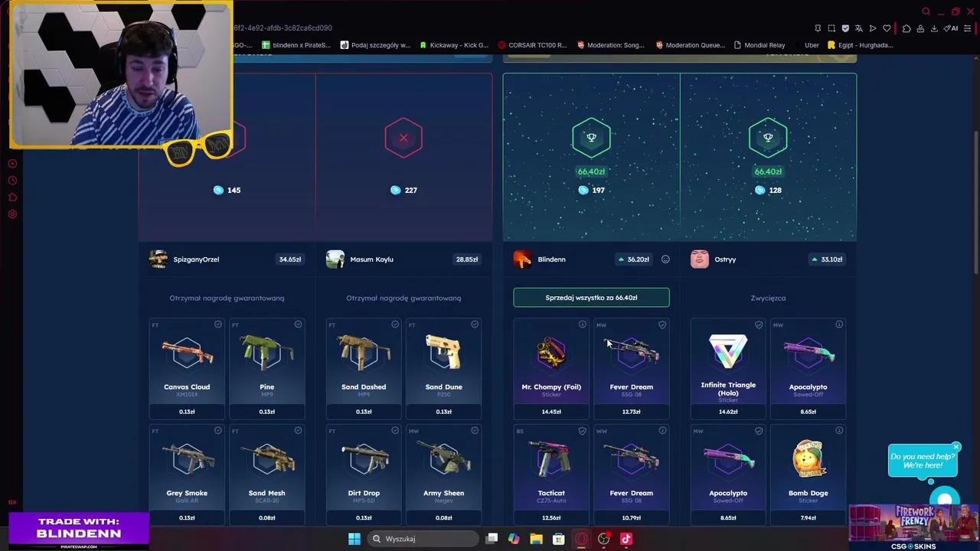This screenshot has height=551, width=980.
Task: Click the trophy hexagon above 197 gems
Action: point(591,138)
